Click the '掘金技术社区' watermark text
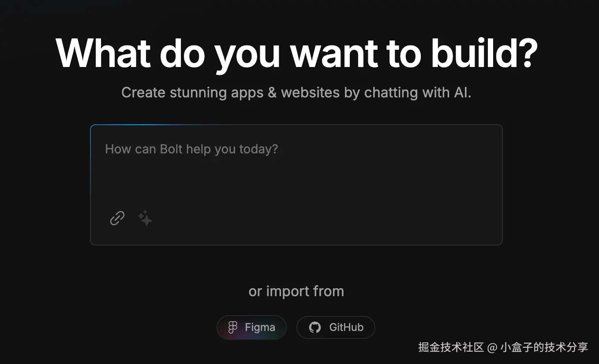This screenshot has width=599, height=364. 451,347
